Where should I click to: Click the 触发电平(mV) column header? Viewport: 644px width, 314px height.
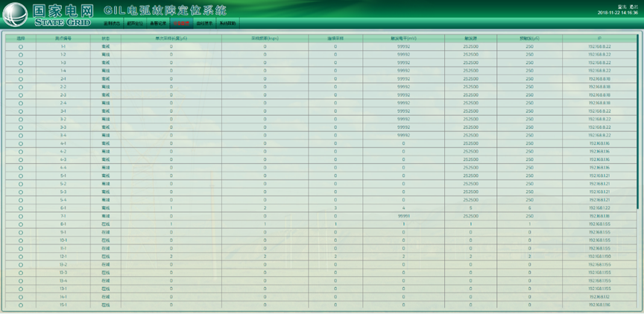click(404, 38)
